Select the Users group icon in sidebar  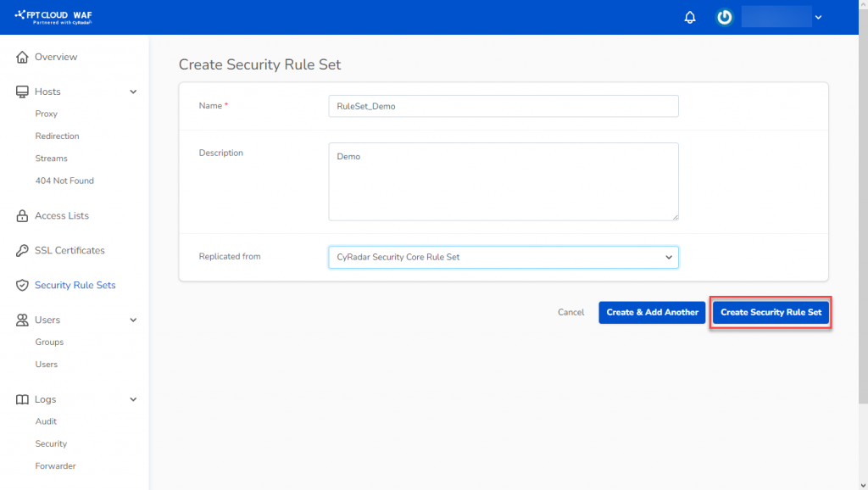pyautogui.click(x=21, y=320)
